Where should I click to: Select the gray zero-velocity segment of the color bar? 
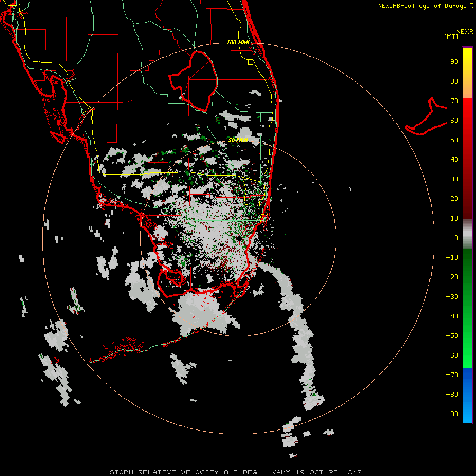[467, 234]
